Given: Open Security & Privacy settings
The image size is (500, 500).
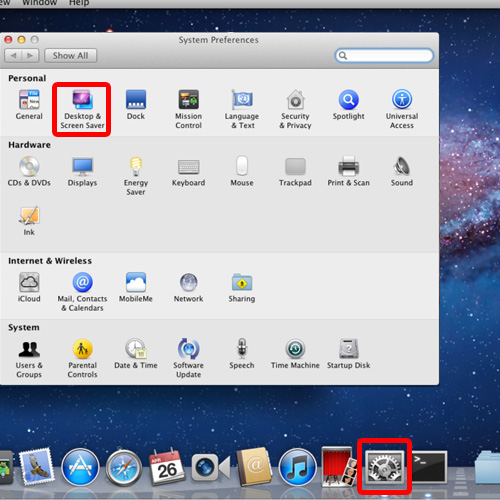Looking at the screenshot, I should pyautogui.click(x=295, y=109).
